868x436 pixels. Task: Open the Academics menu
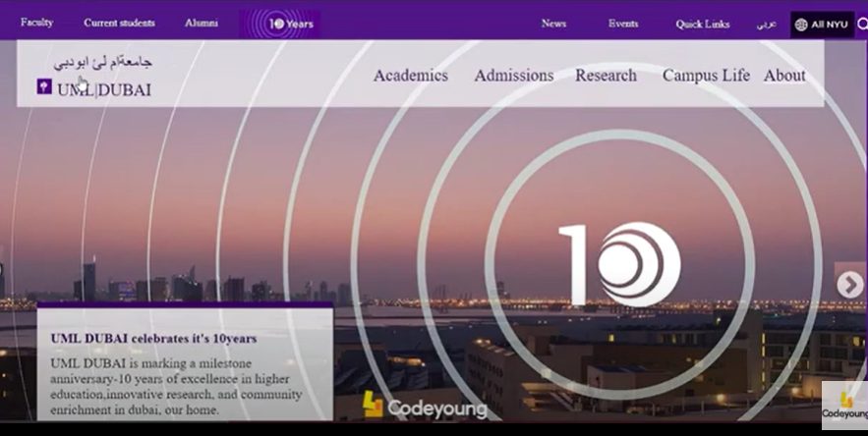[410, 76]
